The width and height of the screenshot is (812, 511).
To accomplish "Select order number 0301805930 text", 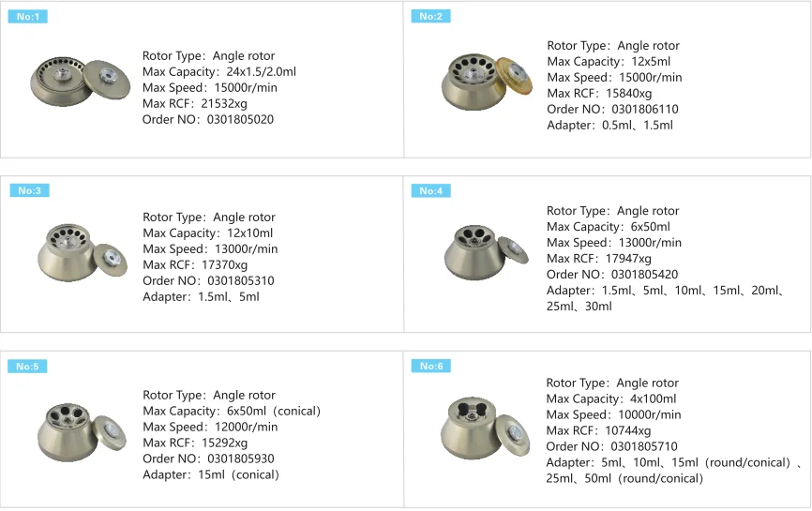I will (240, 459).
